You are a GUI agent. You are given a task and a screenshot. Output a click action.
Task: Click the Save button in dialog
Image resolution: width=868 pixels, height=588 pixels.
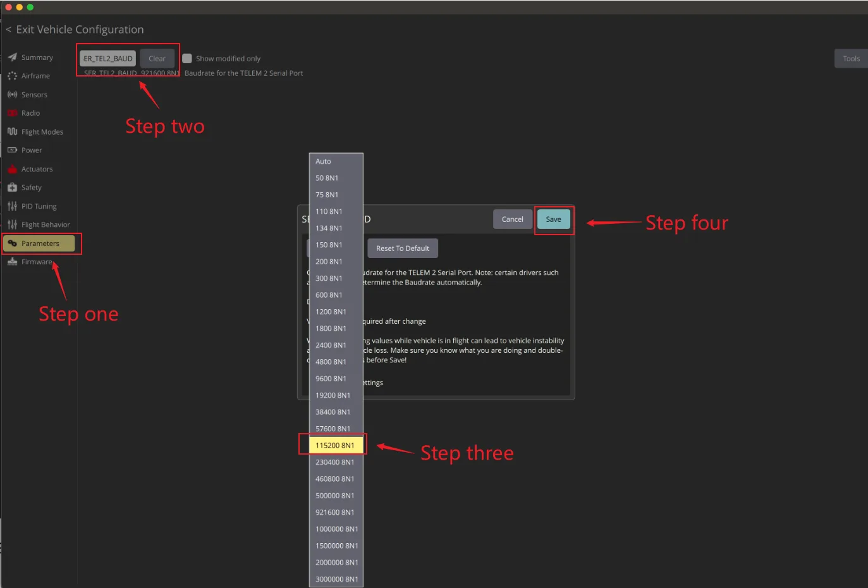point(554,219)
